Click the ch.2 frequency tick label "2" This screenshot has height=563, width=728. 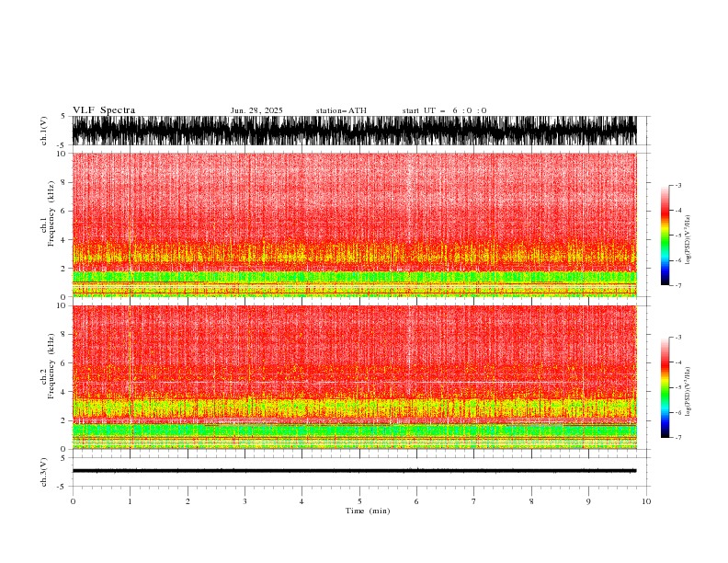[63, 420]
